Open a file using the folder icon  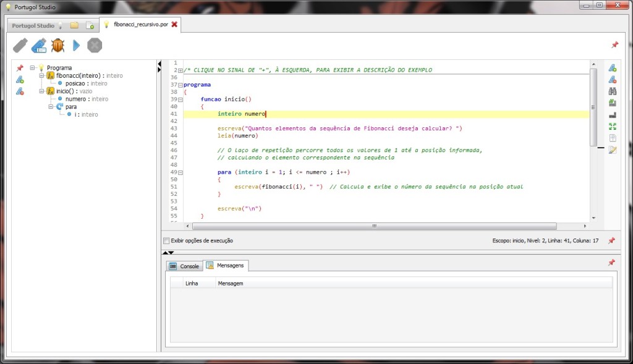pos(74,25)
